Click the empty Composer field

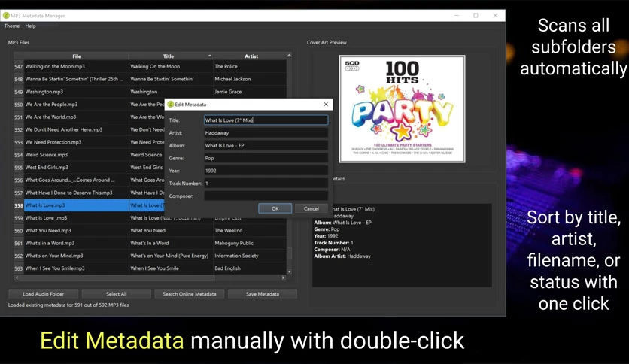pyautogui.click(x=266, y=196)
